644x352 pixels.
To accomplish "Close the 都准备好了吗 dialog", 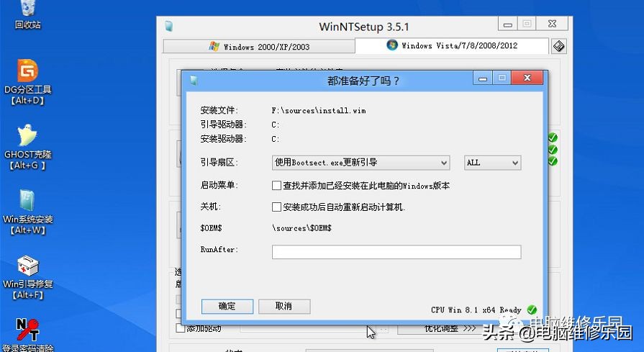I will click(x=527, y=78).
